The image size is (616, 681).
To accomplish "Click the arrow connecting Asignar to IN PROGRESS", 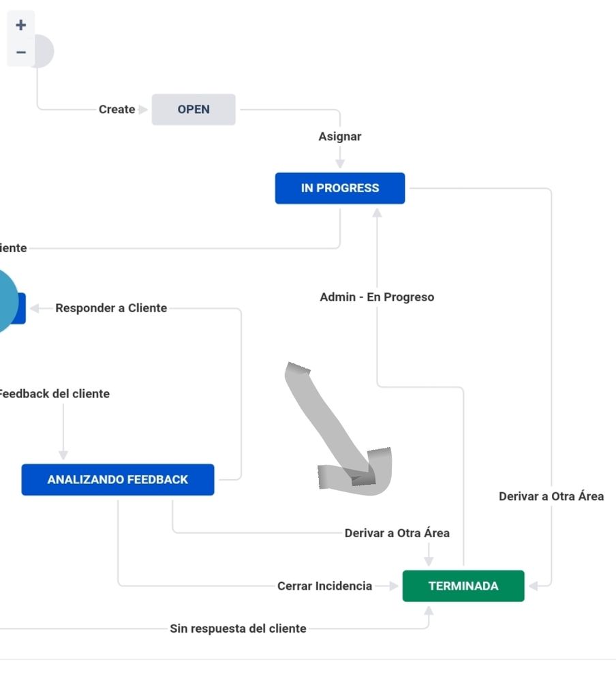I will point(339,162).
